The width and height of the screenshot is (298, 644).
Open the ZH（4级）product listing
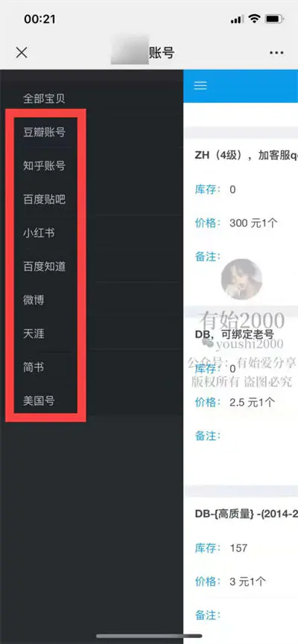tap(246, 156)
